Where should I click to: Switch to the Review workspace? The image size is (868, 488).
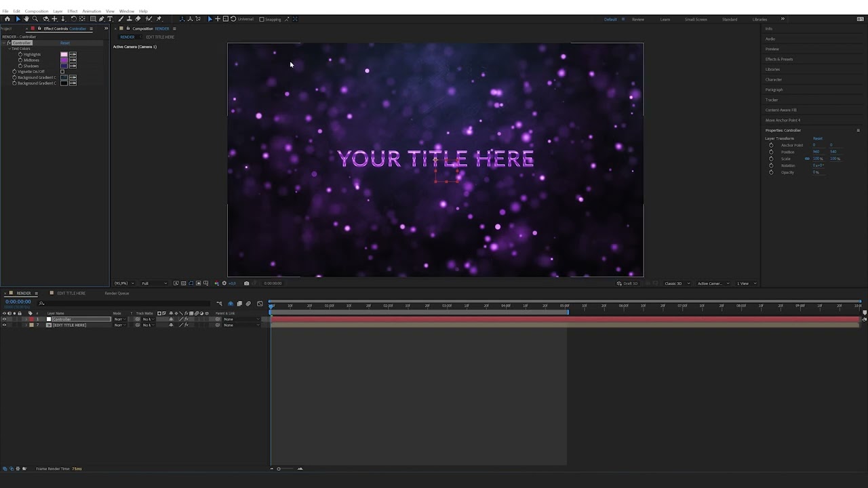coord(638,19)
